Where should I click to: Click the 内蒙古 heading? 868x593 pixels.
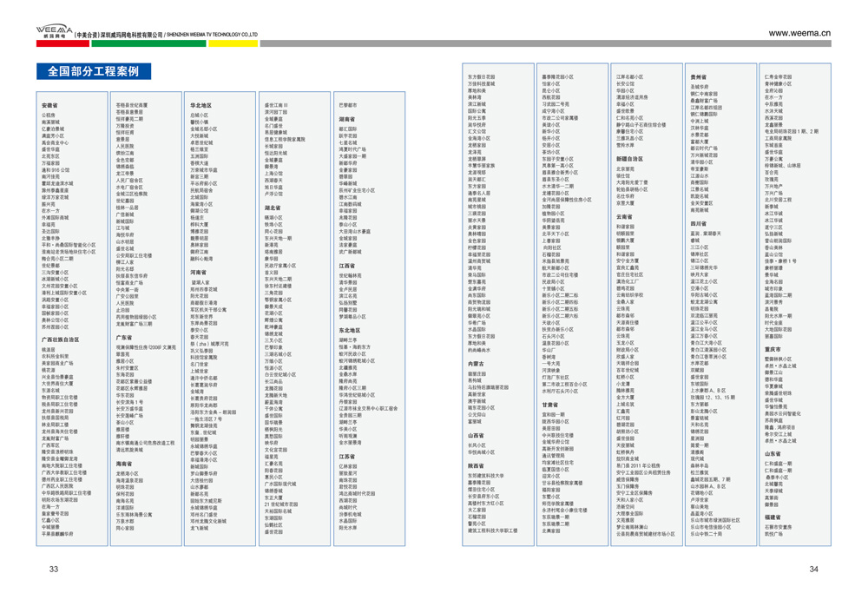click(x=476, y=364)
